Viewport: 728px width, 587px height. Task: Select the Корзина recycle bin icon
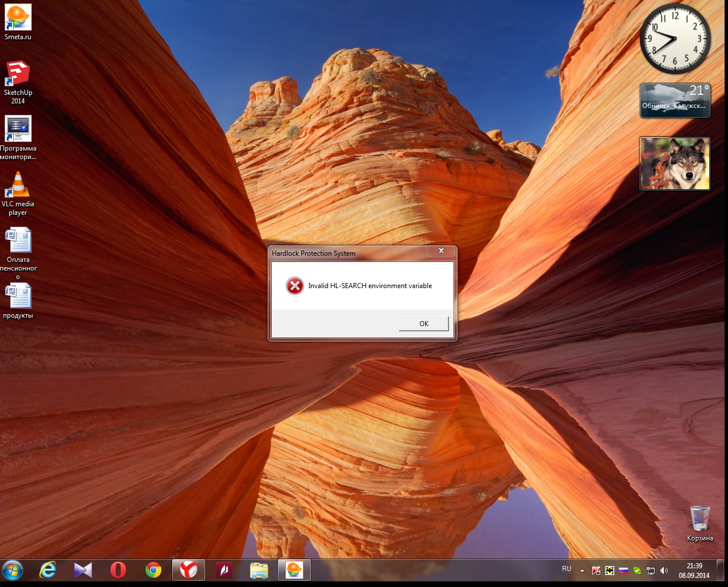tap(700, 523)
